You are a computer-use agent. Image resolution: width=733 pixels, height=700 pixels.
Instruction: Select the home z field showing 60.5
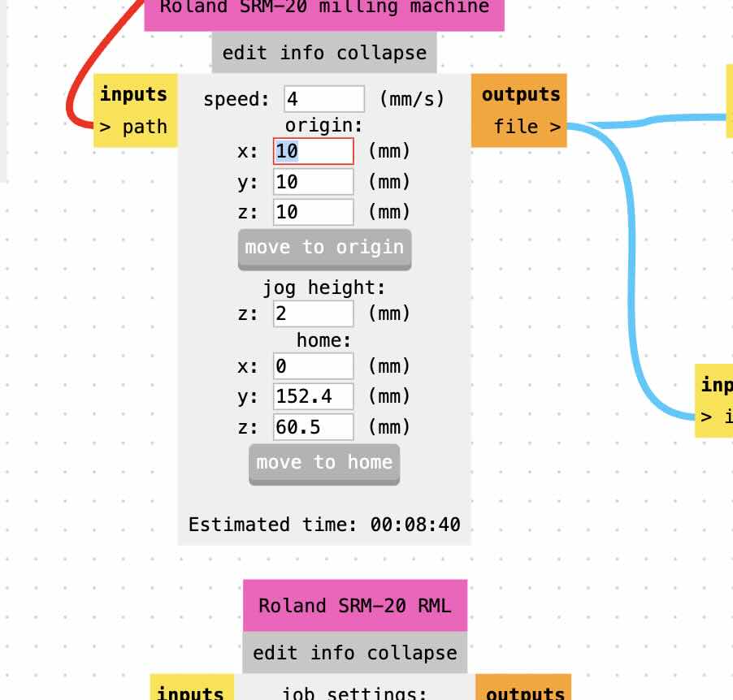coord(313,426)
